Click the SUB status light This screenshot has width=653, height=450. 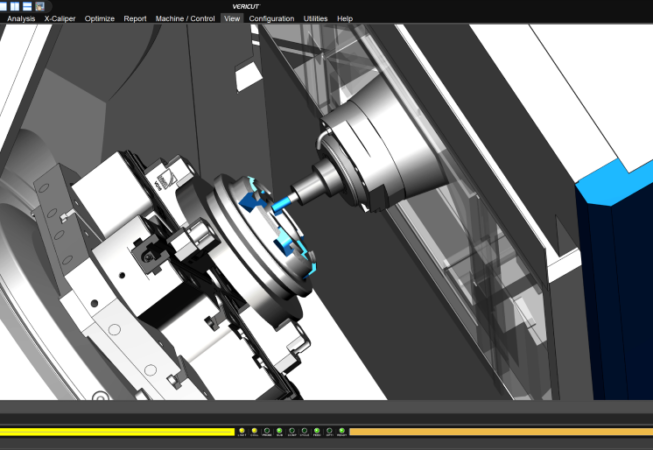279,431
